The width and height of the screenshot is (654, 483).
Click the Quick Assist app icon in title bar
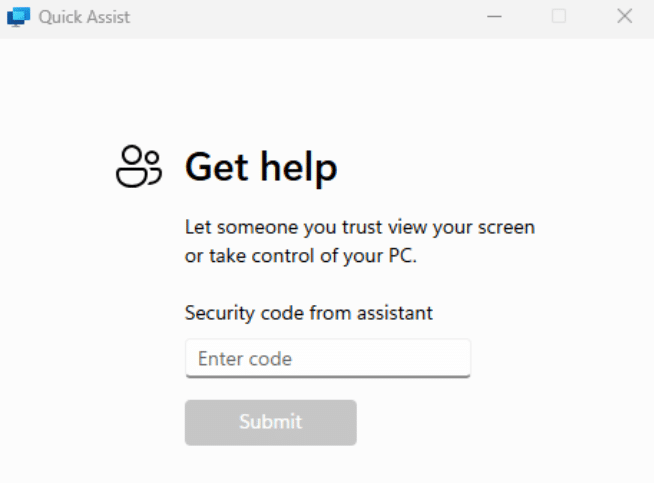pyautogui.click(x=18, y=17)
